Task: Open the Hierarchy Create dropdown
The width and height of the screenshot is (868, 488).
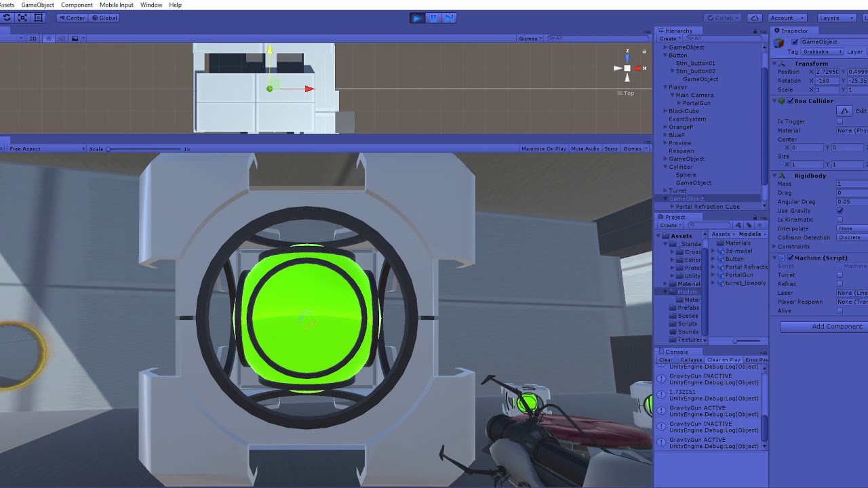Action: pyautogui.click(x=669, y=39)
